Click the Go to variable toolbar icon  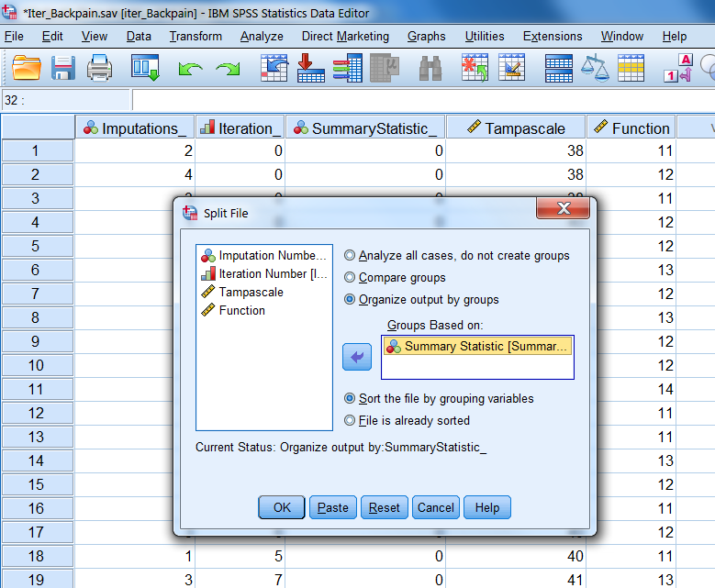(x=310, y=68)
